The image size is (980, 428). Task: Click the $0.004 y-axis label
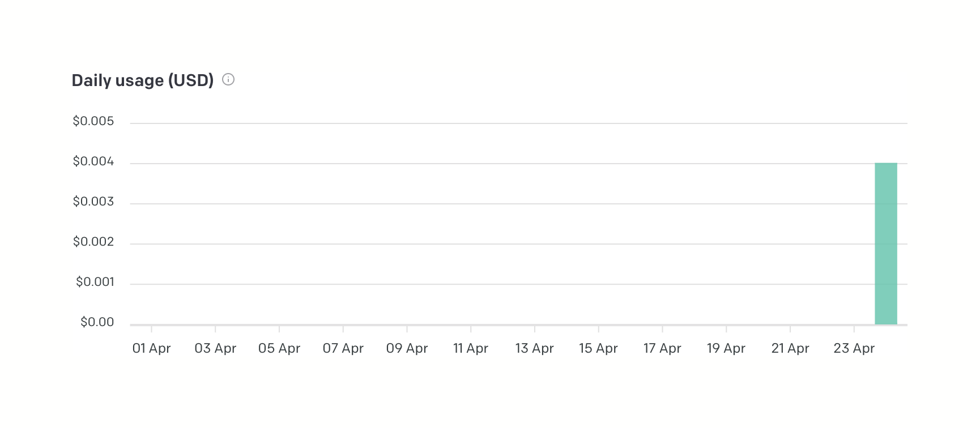pos(93,162)
